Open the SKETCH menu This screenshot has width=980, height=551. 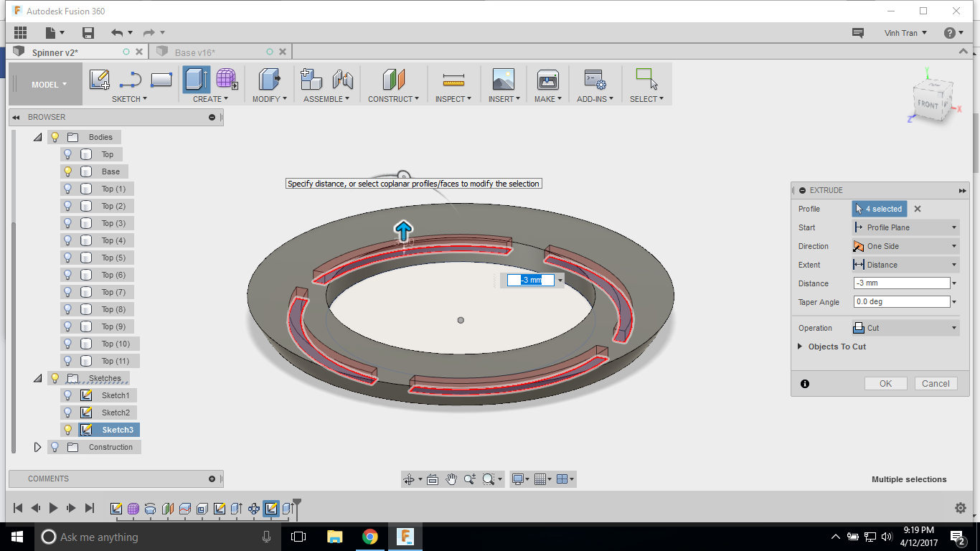129,99
